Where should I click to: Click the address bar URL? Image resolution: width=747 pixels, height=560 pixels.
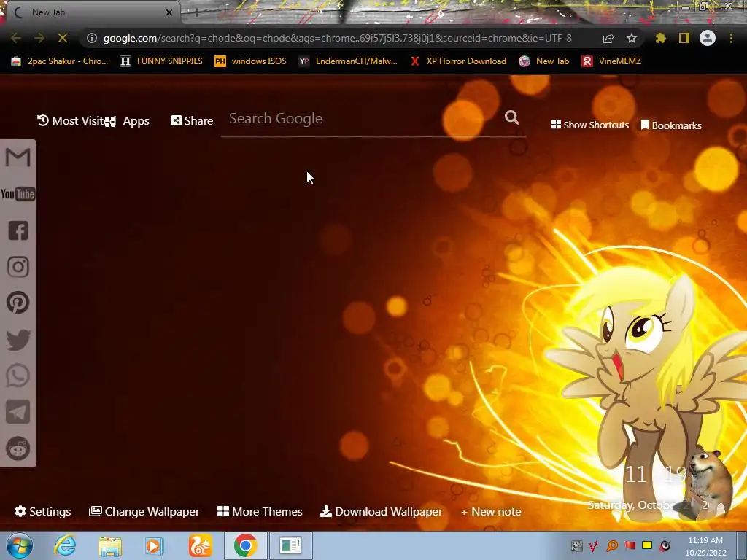pyautogui.click(x=337, y=38)
